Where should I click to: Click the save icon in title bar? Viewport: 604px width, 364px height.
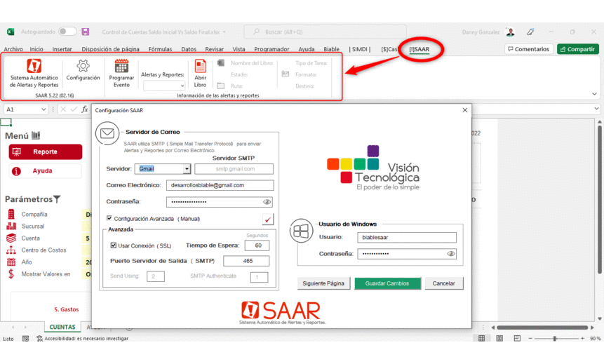pyautogui.click(x=86, y=32)
